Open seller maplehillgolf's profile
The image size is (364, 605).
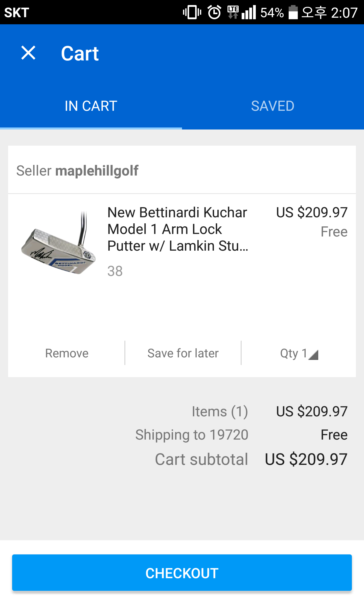[96, 171]
